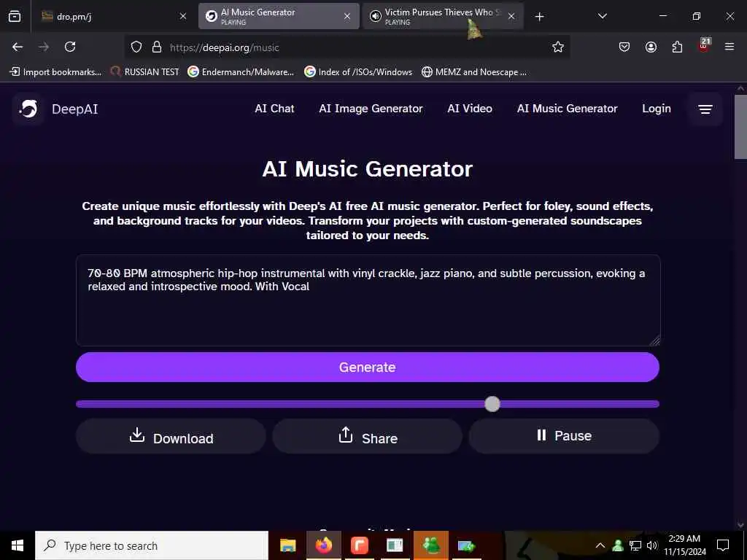
Task: Open Save to Pocket icon
Action: pyautogui.click(x=624, y=47)
